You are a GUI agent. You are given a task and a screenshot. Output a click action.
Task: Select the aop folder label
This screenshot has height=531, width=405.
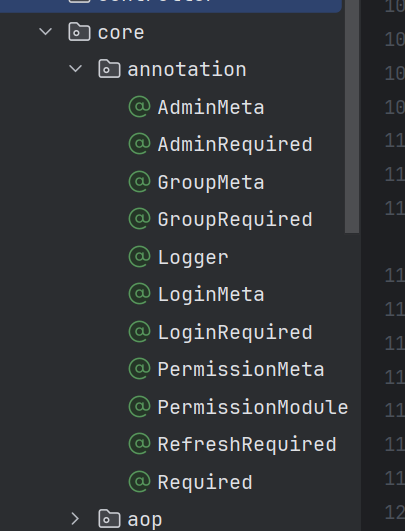[145, 520]
